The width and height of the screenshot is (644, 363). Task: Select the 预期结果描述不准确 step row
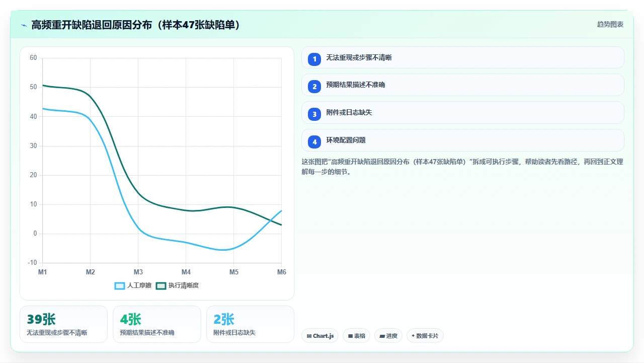462,85
